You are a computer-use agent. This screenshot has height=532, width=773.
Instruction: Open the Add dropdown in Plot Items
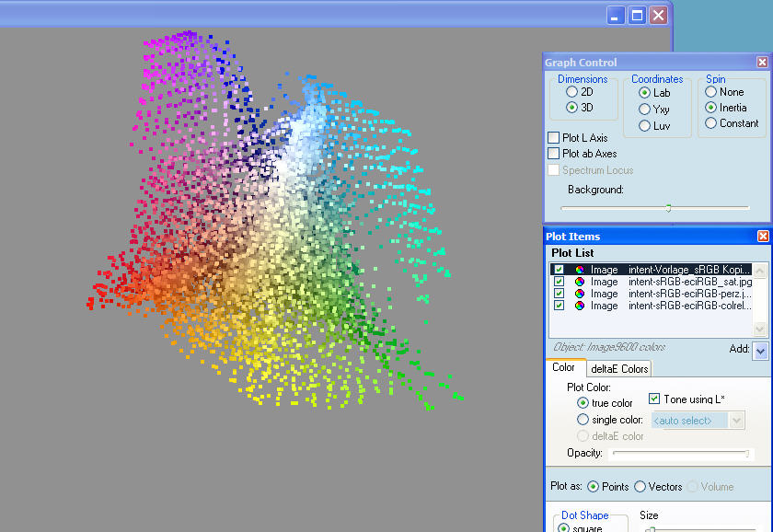[x=759, y=351]
